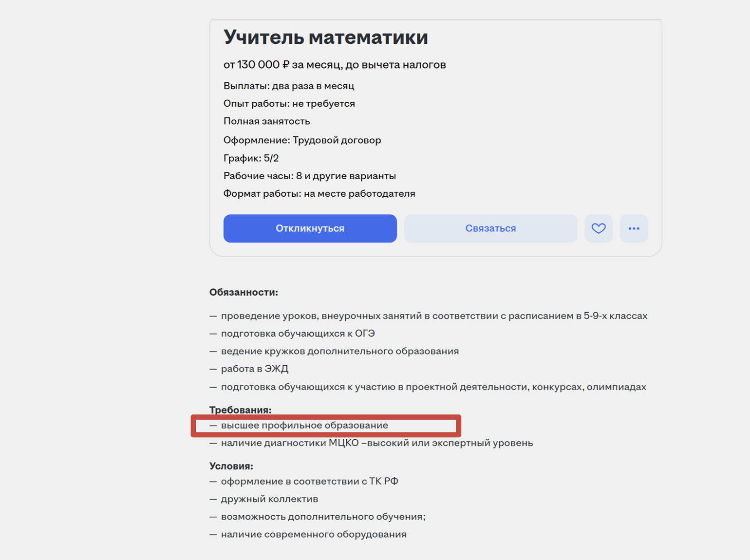
Task: Click the диагностики МЦКО requirement line
Action: [x=376, y=443]
